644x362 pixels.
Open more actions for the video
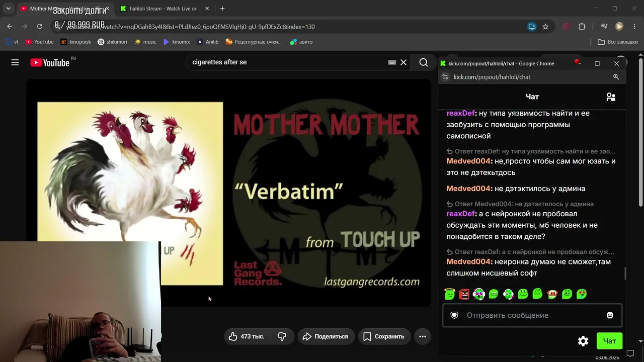pyautogui.click(x=423, y=336)
